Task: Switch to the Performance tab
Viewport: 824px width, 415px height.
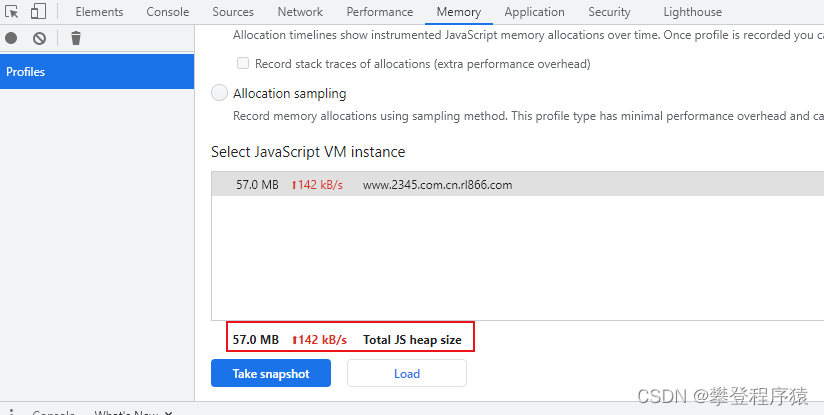Action: coord(380,12)
